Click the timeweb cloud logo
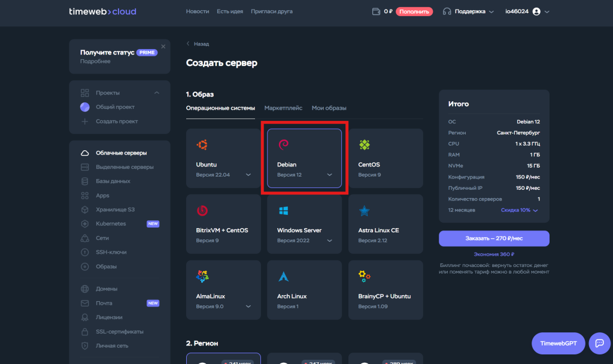The image size is (613, 364). [x=102, y=12]
